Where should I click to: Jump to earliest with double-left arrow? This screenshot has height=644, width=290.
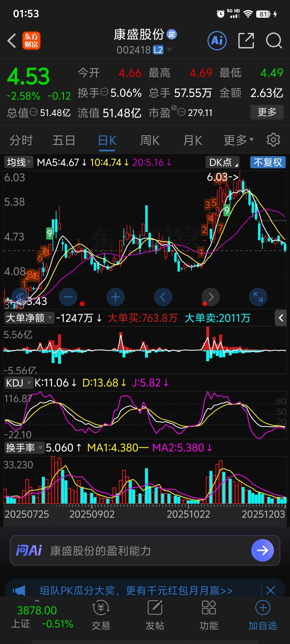tap(20, 297)
